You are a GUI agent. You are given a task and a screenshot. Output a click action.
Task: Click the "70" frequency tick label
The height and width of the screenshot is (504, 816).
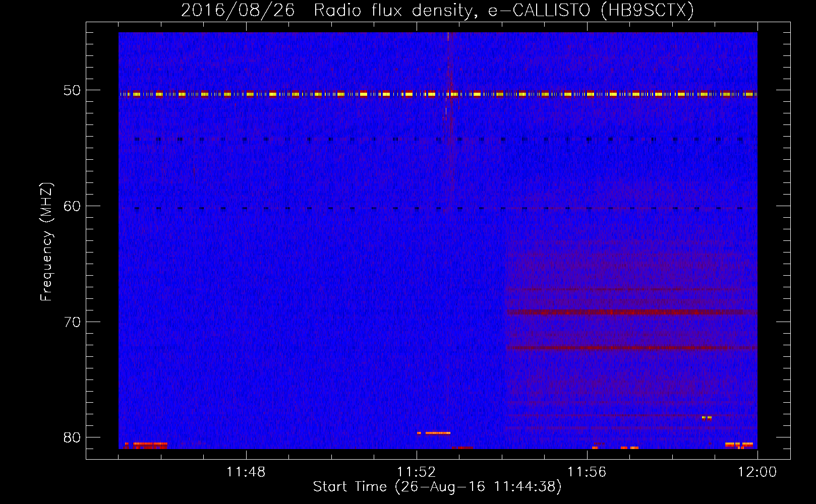(72, 322)
